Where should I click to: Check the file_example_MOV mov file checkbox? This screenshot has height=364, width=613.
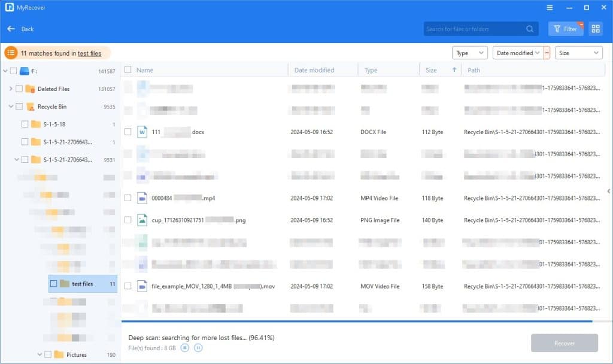pos(128,286)
